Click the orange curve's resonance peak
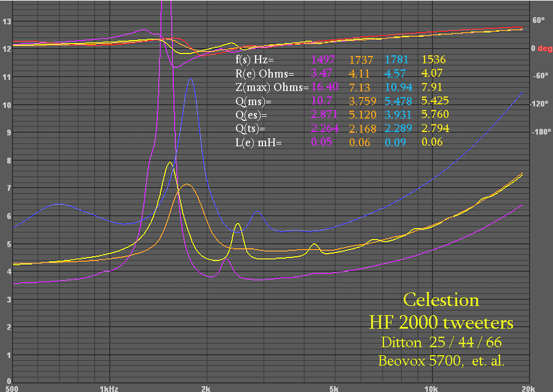The width and height of the screenshot is (553, 392). (187, 184)
